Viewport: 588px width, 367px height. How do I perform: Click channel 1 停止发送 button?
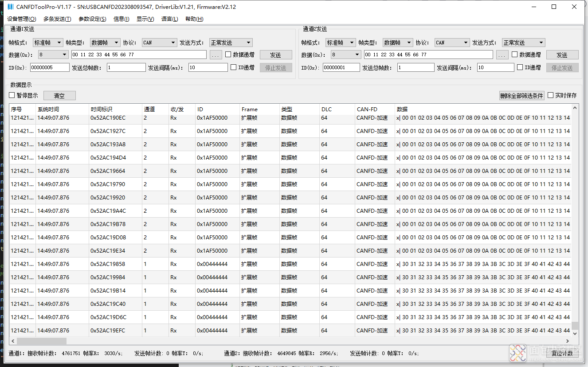(x=276, y=68)
